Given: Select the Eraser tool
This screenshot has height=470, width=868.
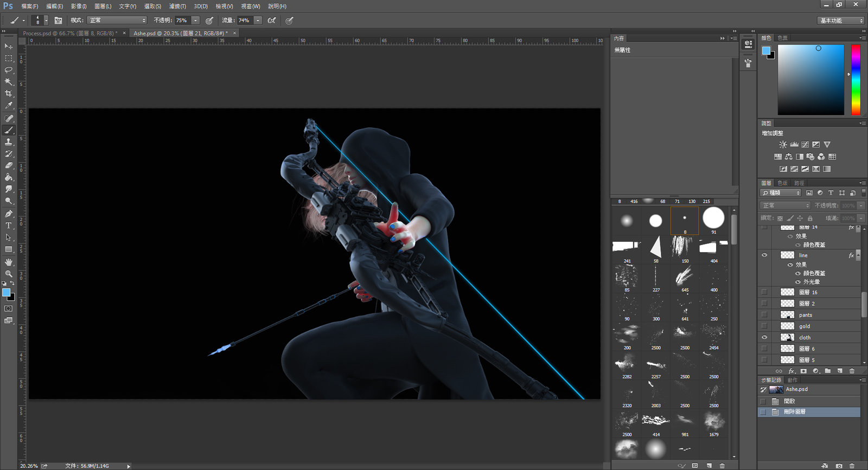Looking at the screenshot, I should point(9,165).
